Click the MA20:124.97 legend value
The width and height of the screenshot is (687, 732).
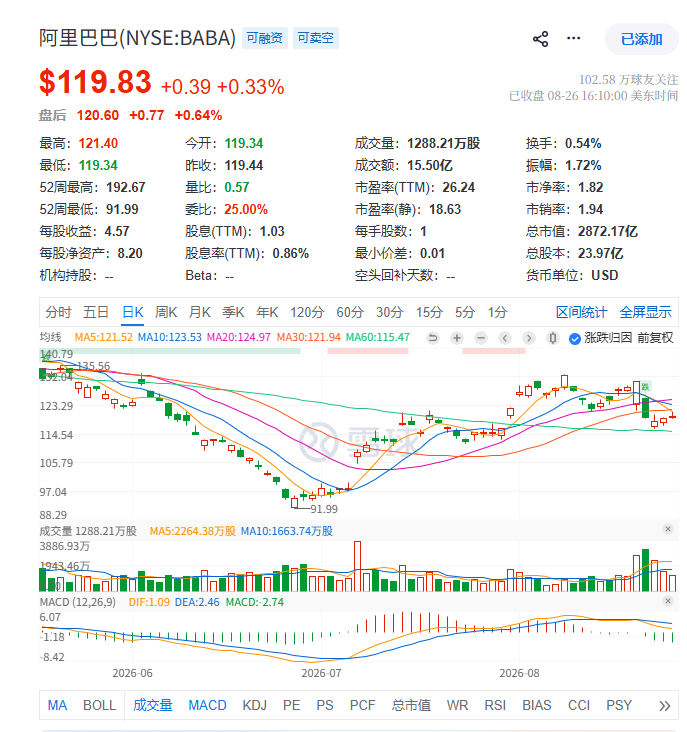tap(238, 337)
